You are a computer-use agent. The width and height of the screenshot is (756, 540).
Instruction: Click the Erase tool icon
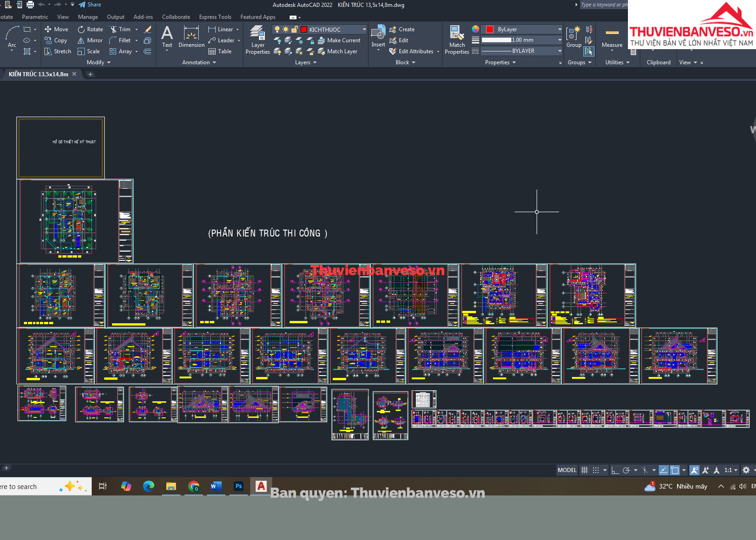(147, 29)
